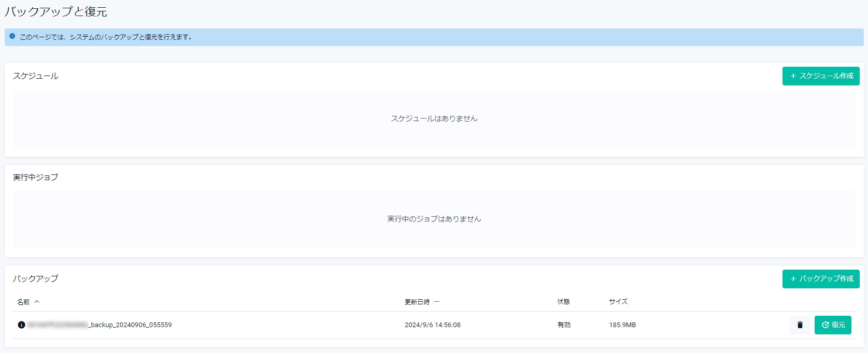
Task: Click the 185.9MB size value
Action: (x=622, y=325)
